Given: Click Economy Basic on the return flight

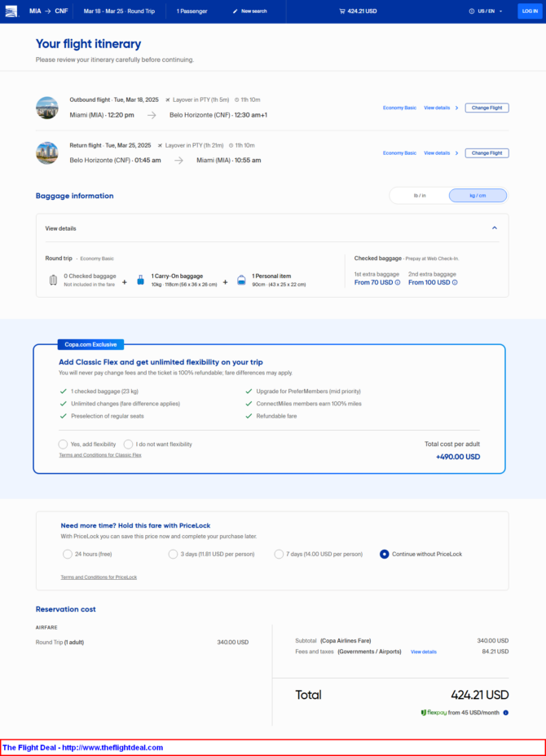Looking at the screenshot, I should pyautogui.click(x=399, y=153).
